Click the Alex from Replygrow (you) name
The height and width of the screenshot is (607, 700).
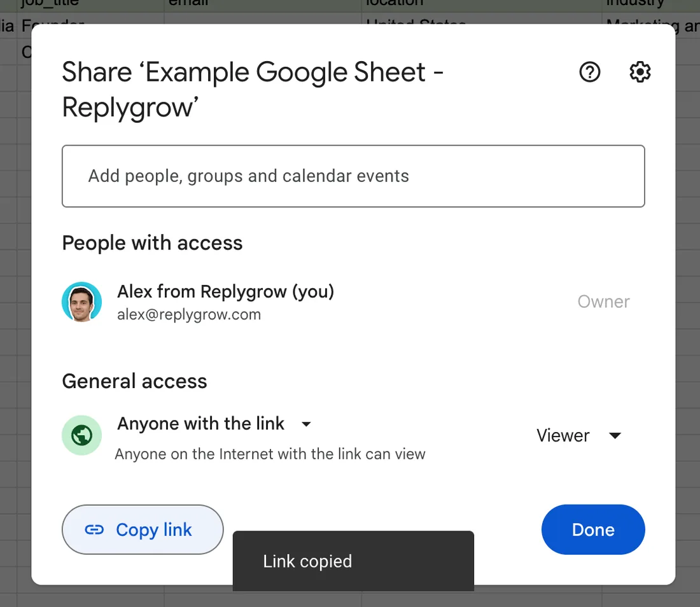(x=225, y=291)
